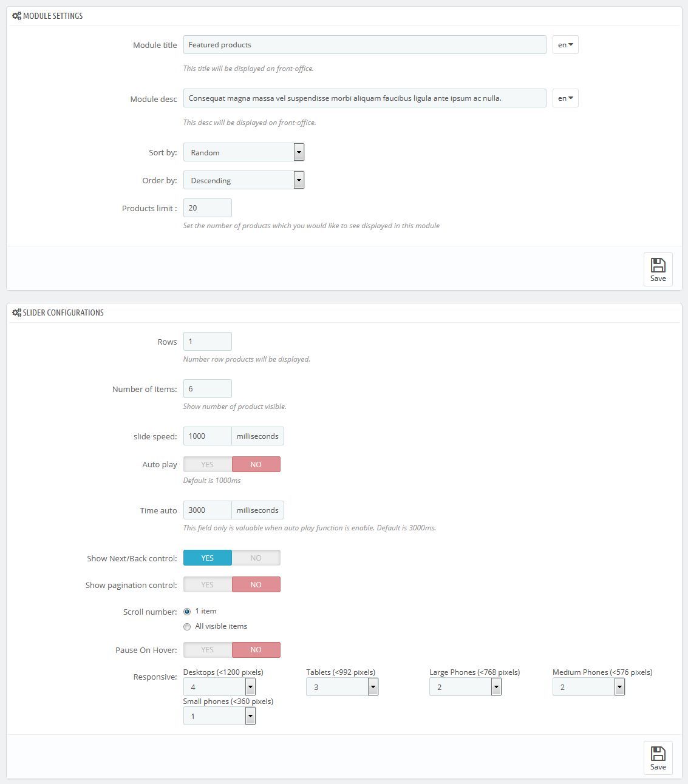Select the All visible items radio button
The image size is (688, 784).
187,626
